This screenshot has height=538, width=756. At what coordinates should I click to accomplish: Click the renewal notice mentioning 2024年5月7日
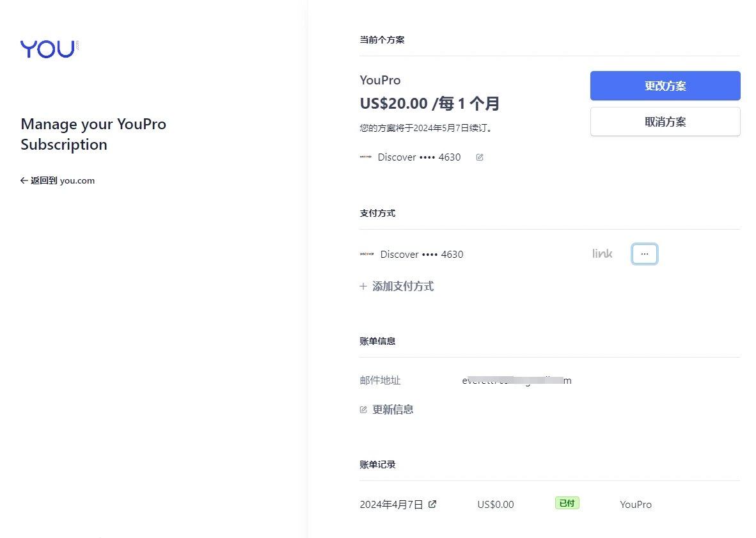coord(426,128)
